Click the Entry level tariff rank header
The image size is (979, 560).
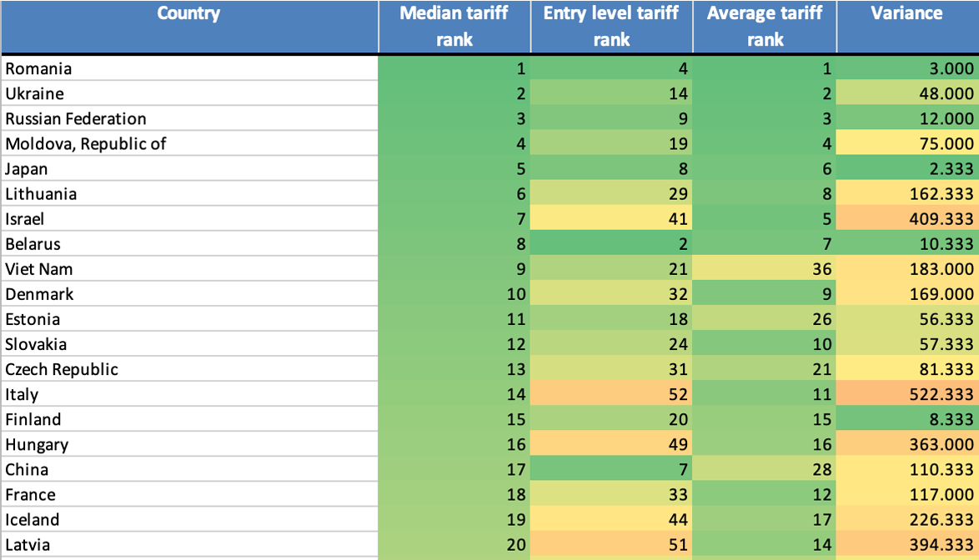611,26
